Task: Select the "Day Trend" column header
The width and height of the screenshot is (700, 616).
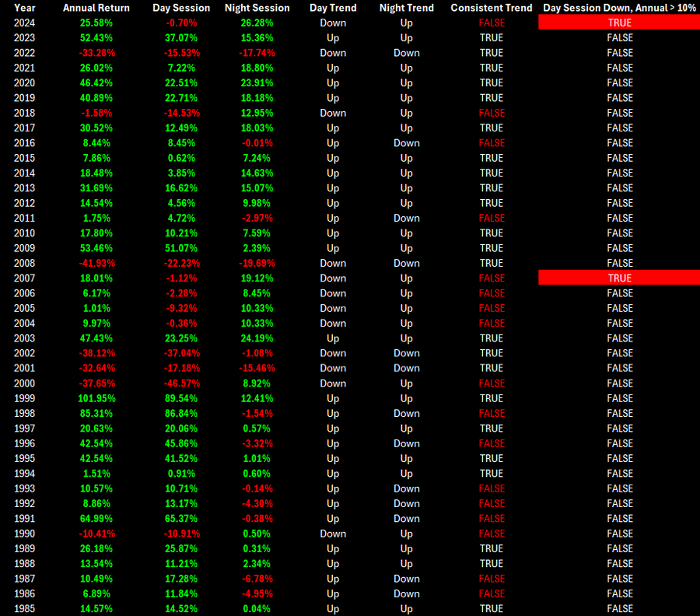Action: click(x=333, y=8)
